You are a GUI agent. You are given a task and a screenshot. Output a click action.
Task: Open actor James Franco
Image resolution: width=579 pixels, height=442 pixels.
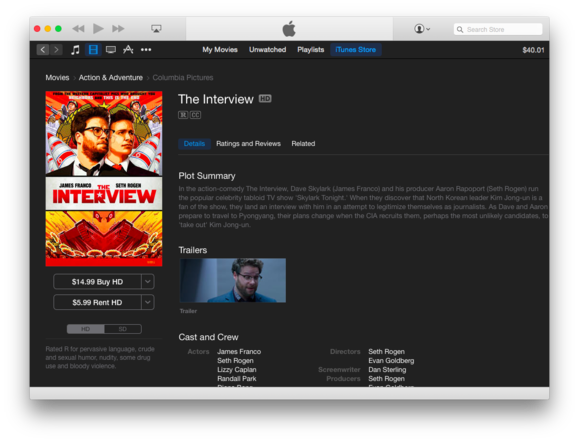[239, 352]
